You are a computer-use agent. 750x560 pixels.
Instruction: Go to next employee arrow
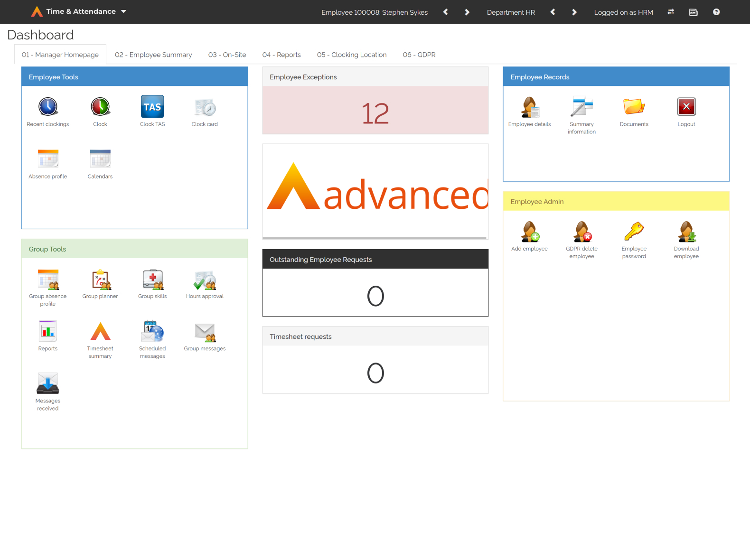point(467,12)
